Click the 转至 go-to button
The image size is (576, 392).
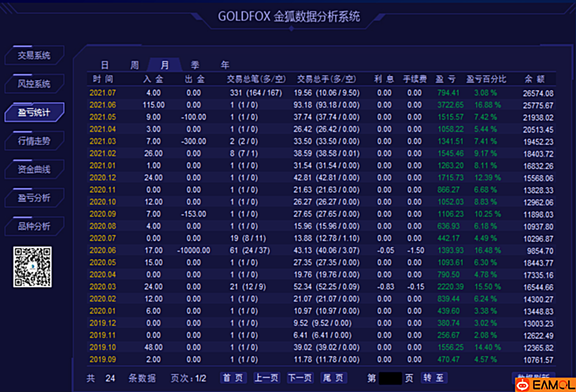(x=433, y=378)
